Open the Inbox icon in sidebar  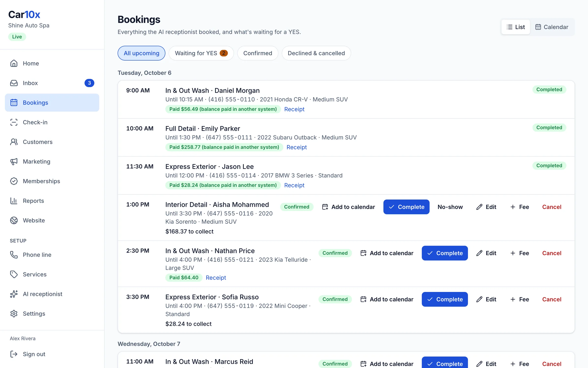pyautogui.click(x=14, y=83)
